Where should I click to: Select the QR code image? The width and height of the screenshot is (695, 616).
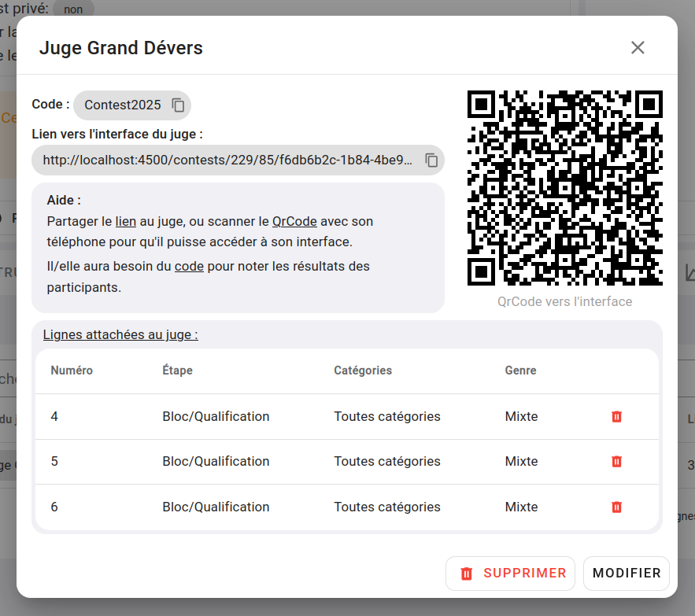564,188
